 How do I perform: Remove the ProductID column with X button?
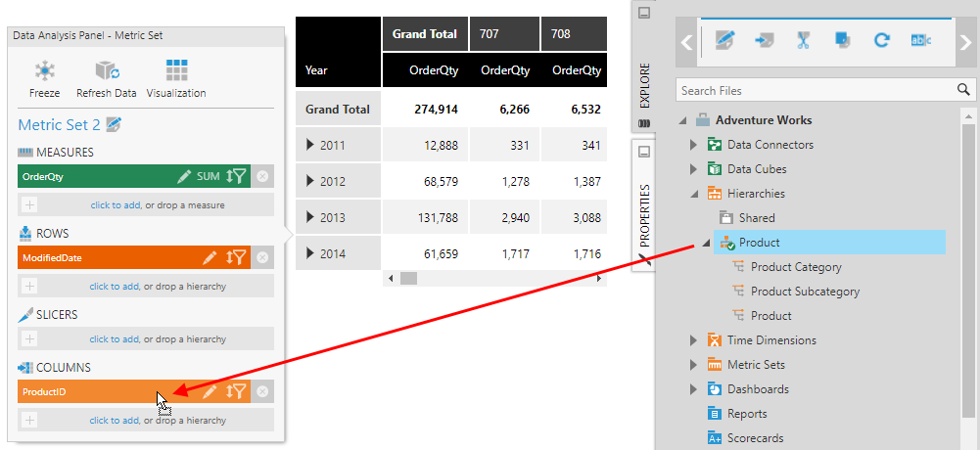click(262, 391)
